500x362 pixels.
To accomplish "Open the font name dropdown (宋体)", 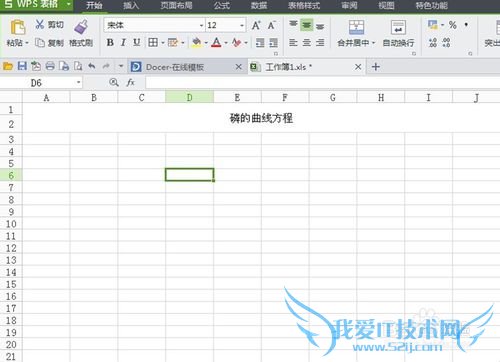I will point(201,25).
